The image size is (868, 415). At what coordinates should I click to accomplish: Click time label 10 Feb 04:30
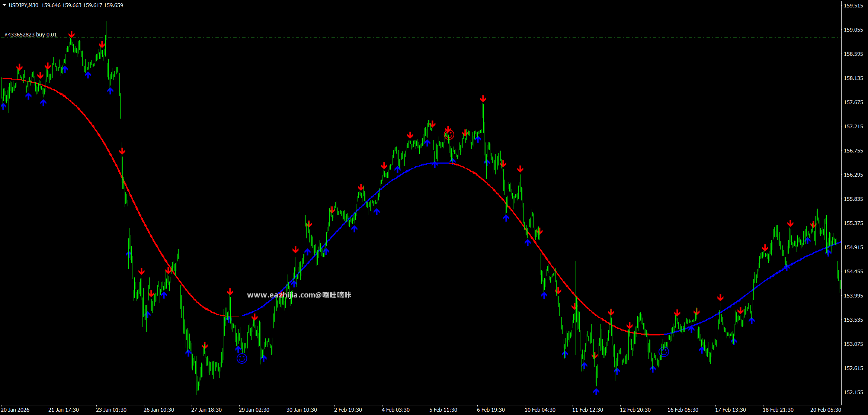(540, 410)
